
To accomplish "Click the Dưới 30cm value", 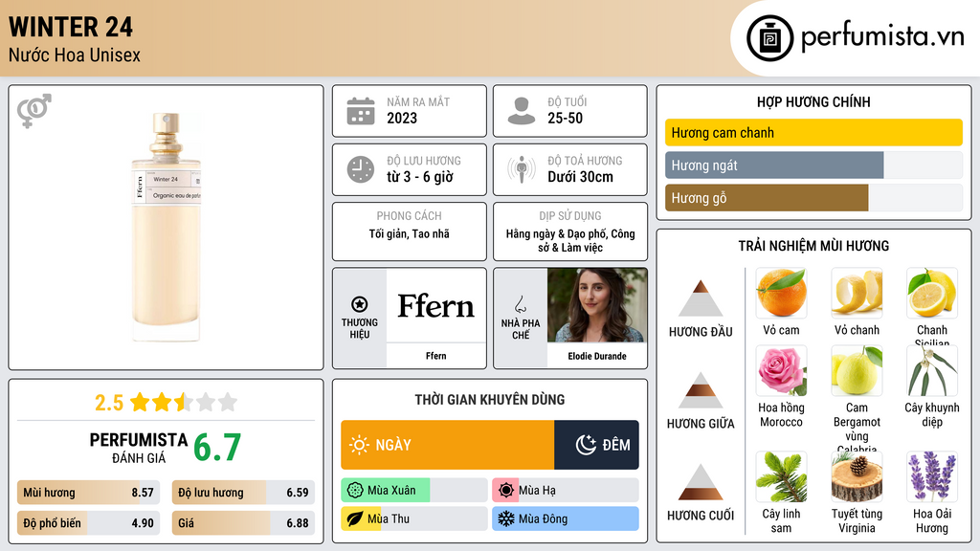I will coord(580,177).
